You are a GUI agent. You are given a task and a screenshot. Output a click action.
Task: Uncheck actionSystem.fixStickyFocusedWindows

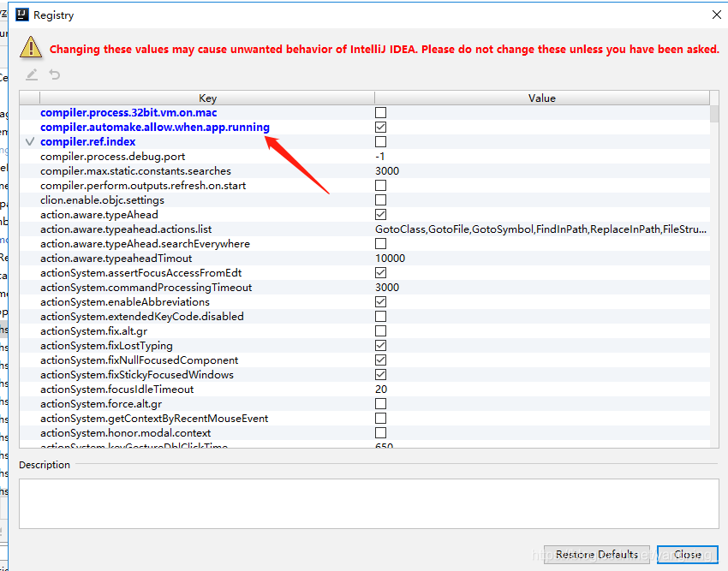(x=381, y=375)
